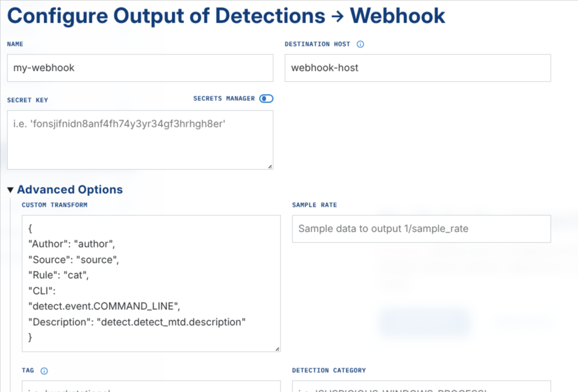Collapse Advanced Options using the disclosure triangle
The image size is (578, 392).
tap(10, 190)
